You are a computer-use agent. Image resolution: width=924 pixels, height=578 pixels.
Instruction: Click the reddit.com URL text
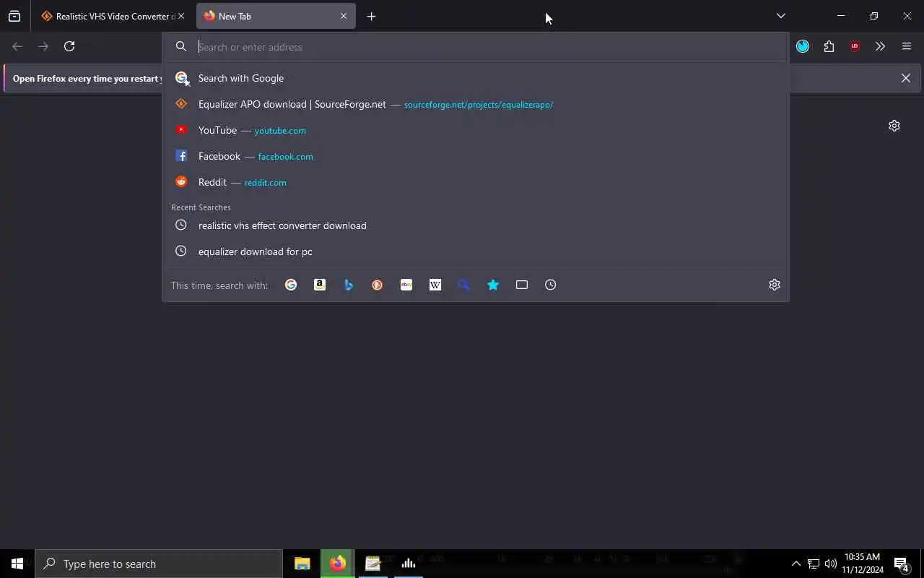tap(266, 183)
